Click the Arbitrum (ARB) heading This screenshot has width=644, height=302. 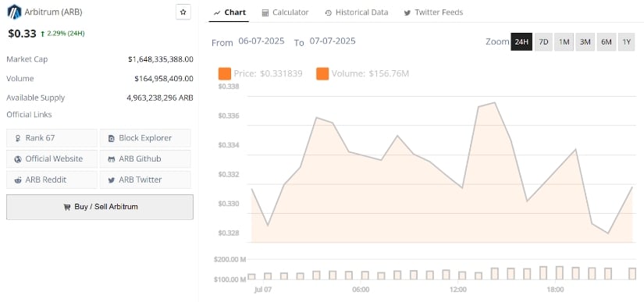point(53,12)
